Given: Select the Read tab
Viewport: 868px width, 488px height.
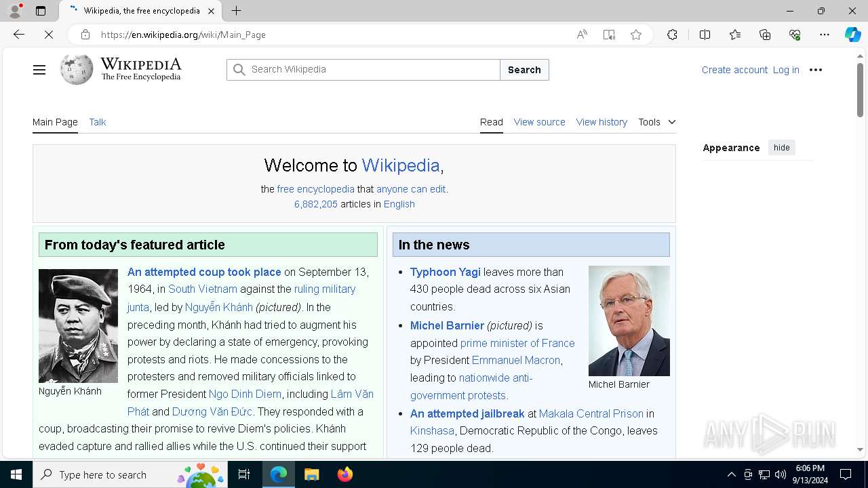Looking at the screenshot, I should (x=492, y=122).
